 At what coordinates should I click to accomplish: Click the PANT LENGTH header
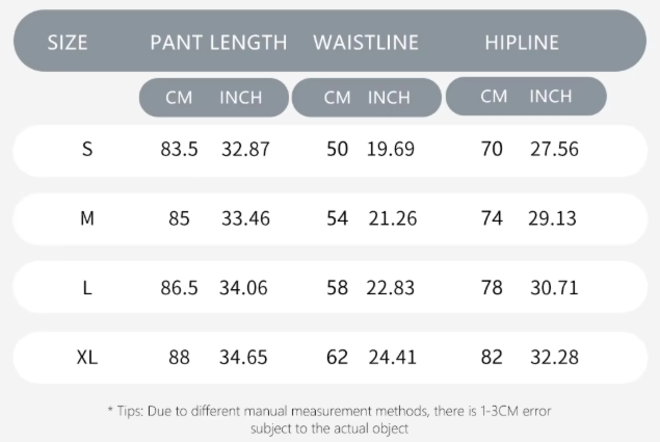coord(219,43)
